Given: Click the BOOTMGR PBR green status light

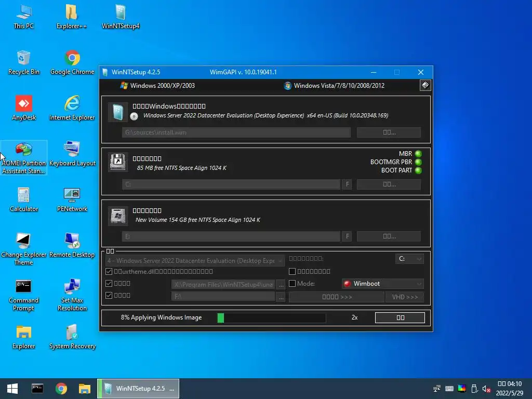Looking at the screenshot, I should (418, 162).
